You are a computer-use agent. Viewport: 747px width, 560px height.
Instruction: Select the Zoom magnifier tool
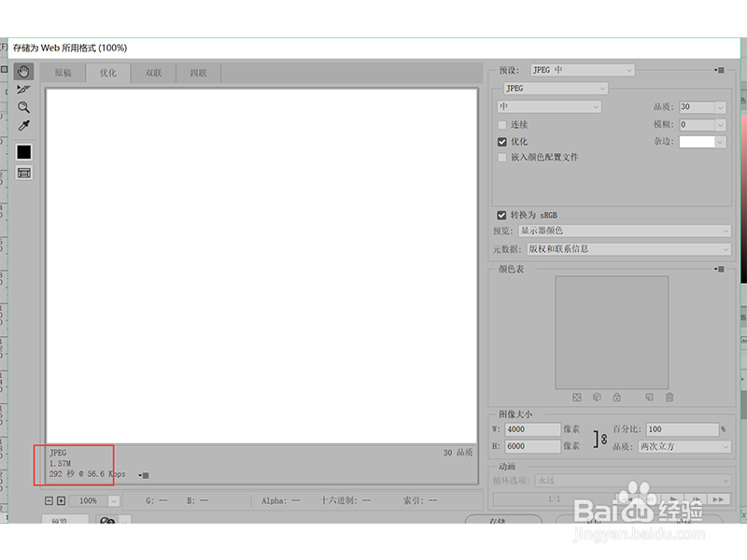click(23, 107)
